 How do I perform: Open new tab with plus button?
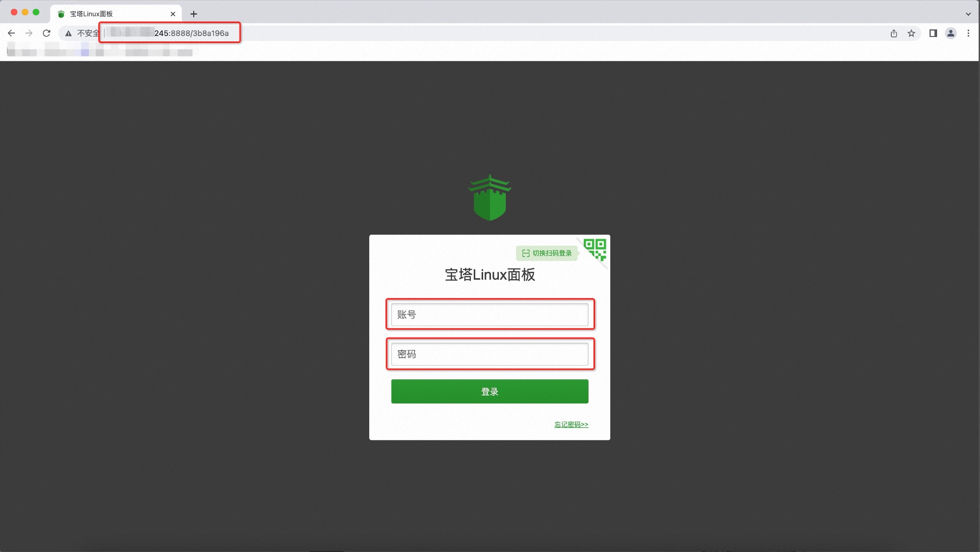pos(194,14)
